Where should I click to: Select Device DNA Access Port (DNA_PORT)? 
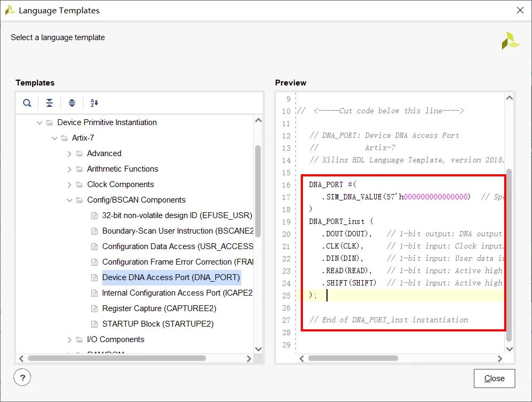171,277
